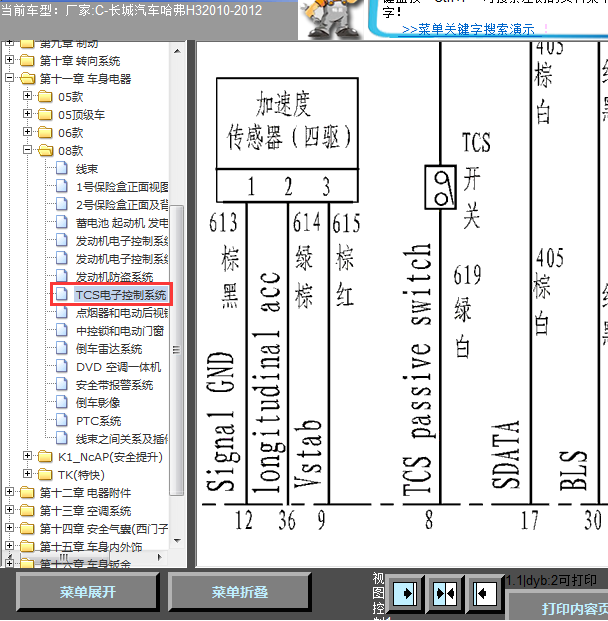Click the 倒车影像 document icon
The height and width of the screenshot is (621, 608).
pos(61,402)
